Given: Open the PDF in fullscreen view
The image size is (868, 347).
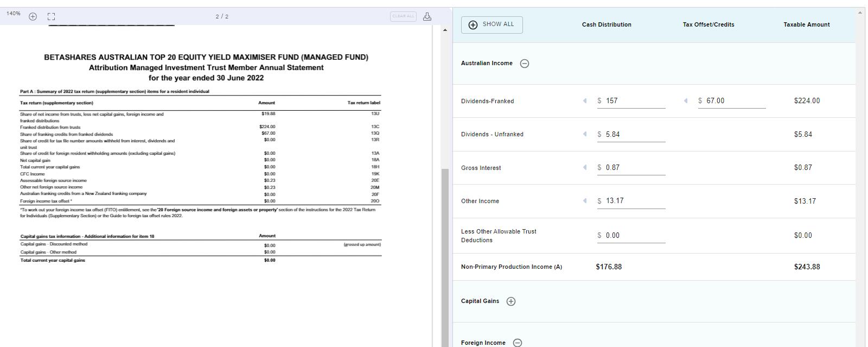Looking at the screenshot, I should coord(51,16).
